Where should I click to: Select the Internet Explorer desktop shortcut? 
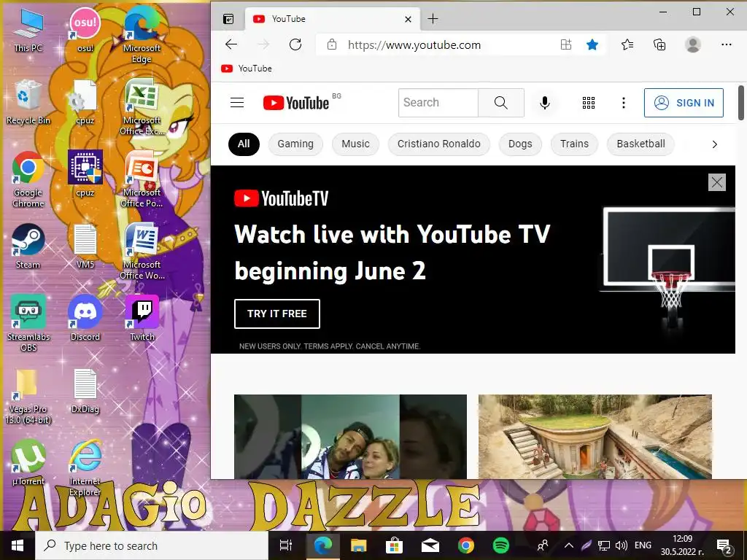[85, 469]
